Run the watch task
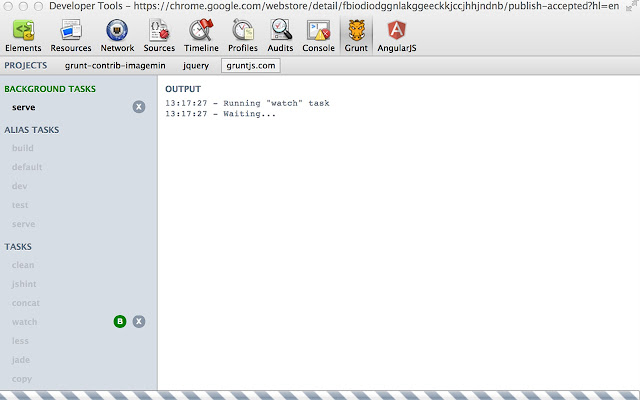This screenshot has height=400, width=640. click(x=24, y=322)
